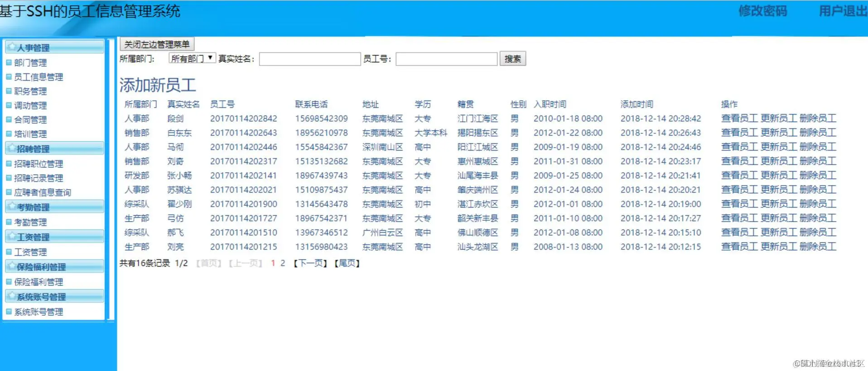Open 部门管理 in the sidebar
Screen dimensions: 868x371
pyautogui.click(x=30, y=63)
